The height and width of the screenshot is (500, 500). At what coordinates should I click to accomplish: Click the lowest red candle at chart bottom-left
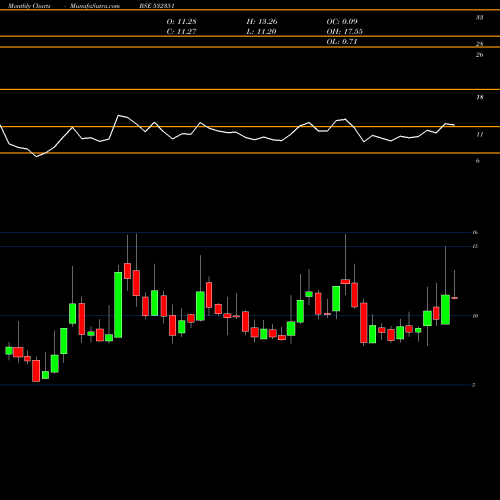[x=36, y=371]
